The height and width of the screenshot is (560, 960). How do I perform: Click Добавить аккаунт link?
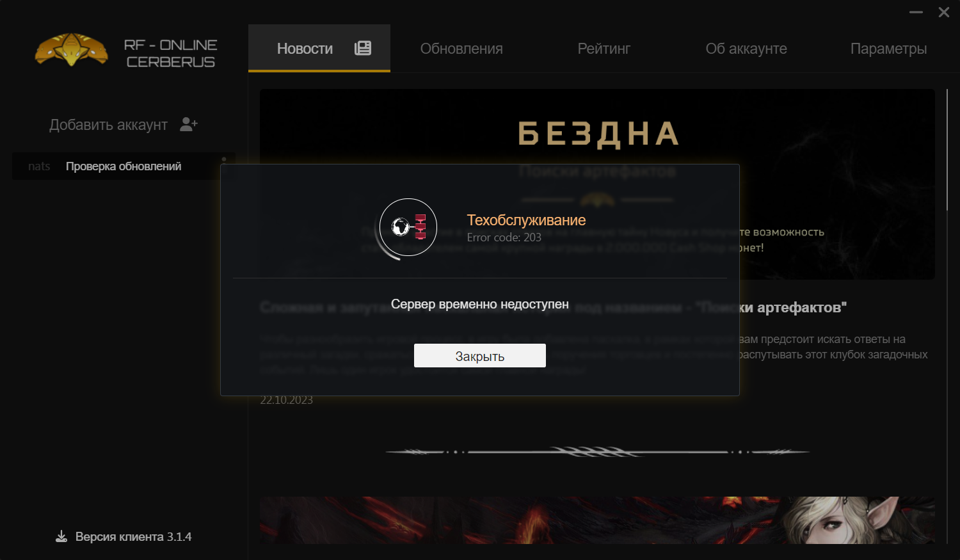[x=108, y=125]
